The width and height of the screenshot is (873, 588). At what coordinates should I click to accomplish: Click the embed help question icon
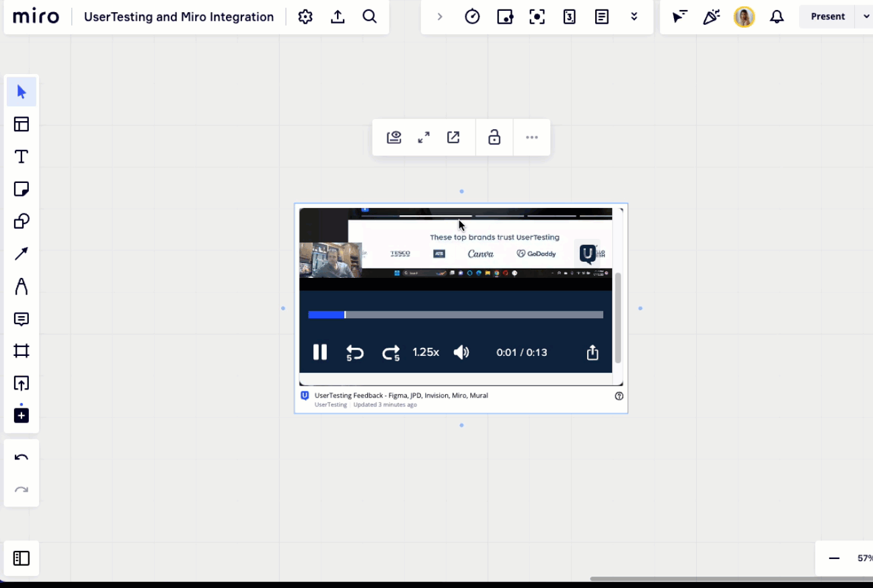click(x=619, y=396)
